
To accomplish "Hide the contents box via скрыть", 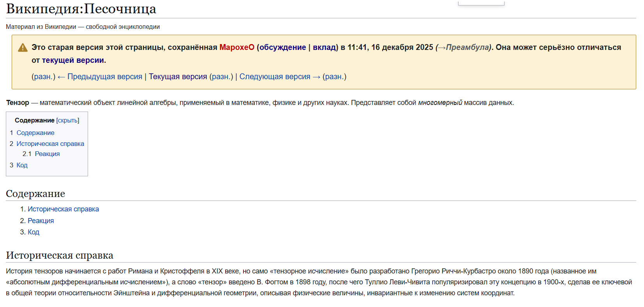I will [68, 121].
